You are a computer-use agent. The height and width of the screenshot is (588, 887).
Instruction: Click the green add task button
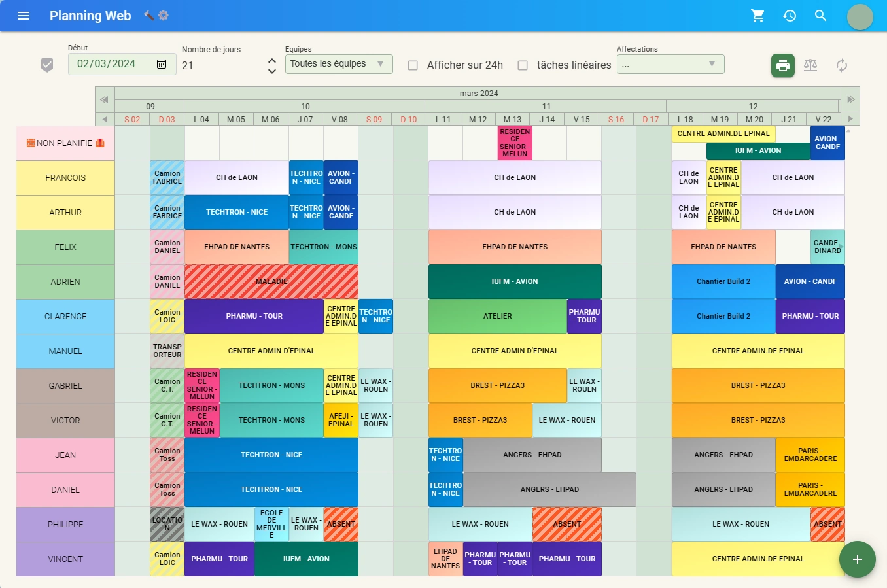[x=858, y=559]
